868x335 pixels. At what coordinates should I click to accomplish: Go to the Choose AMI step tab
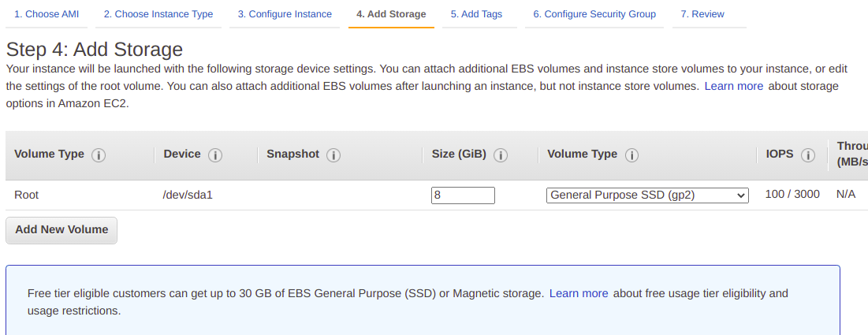point(47,14)
